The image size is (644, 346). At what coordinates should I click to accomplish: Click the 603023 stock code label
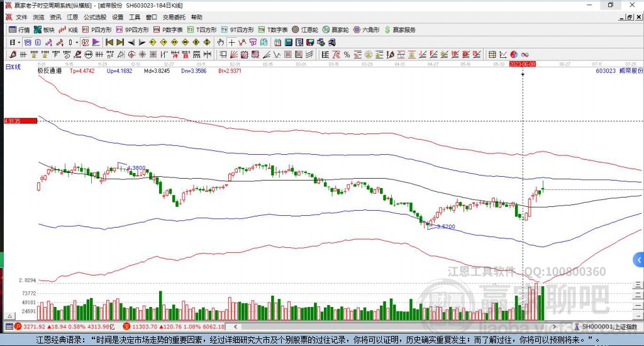pos(606,70)
